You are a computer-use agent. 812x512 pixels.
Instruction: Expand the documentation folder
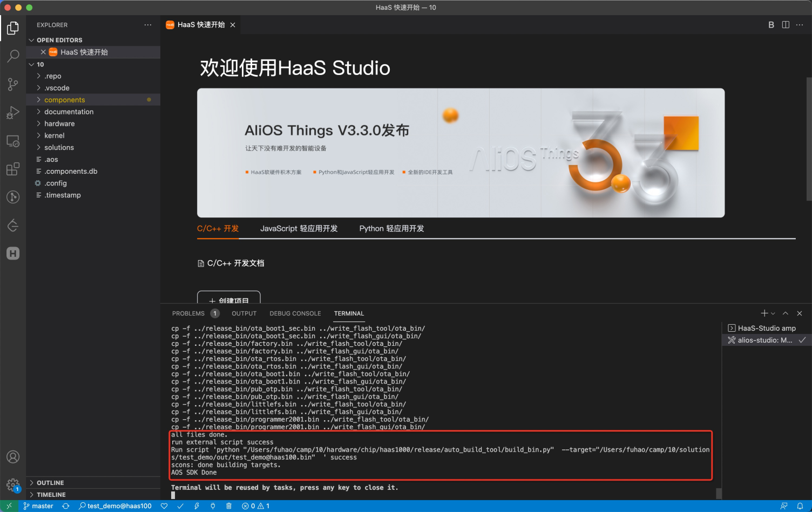coord(93,112)
